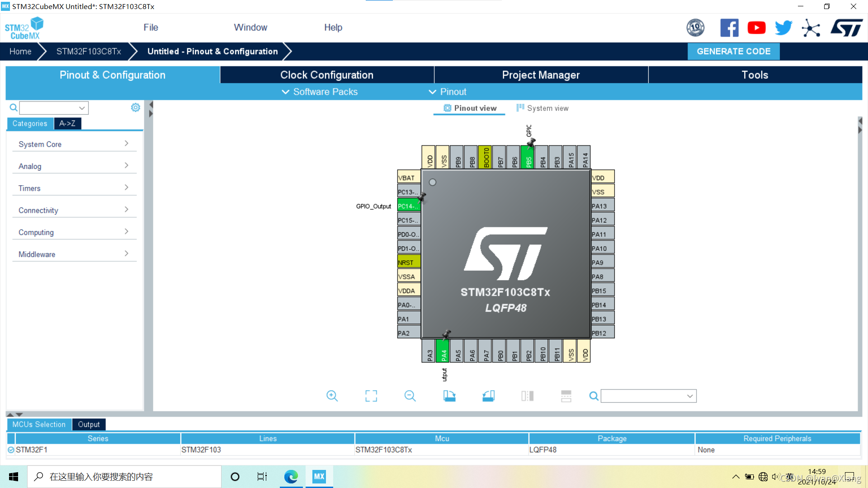The width and height of the screenshot is (868, 488).
Task: Open the categories settings gear icon
Action: click(135, 108)
